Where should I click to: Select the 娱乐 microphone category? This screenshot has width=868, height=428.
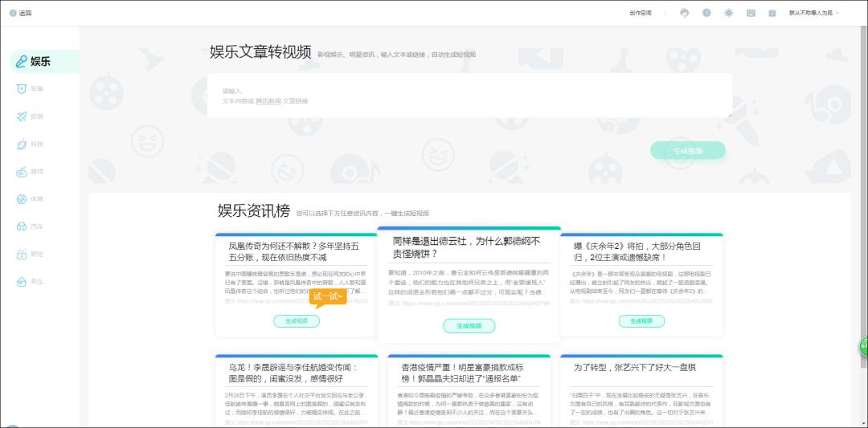pos(44,61)
